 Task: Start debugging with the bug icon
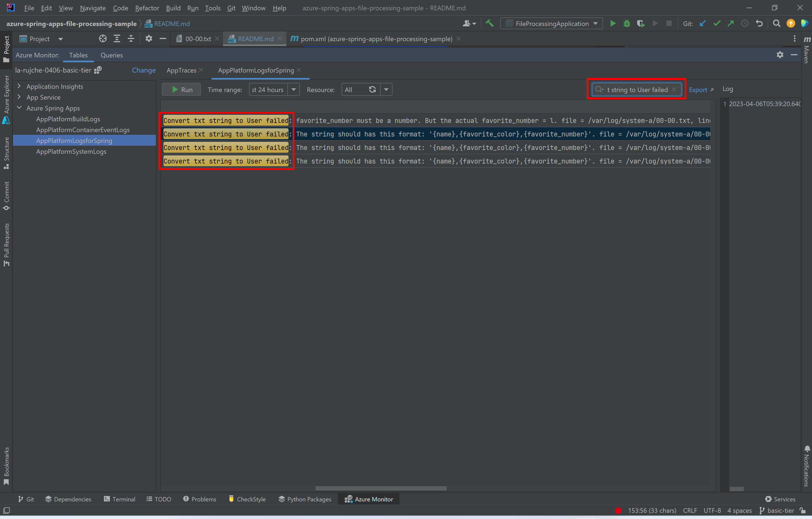pyautogui.click(x=627, y=24)
